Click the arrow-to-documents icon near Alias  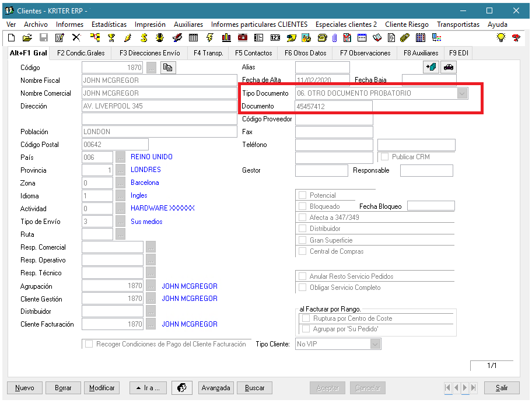(431, 67)
